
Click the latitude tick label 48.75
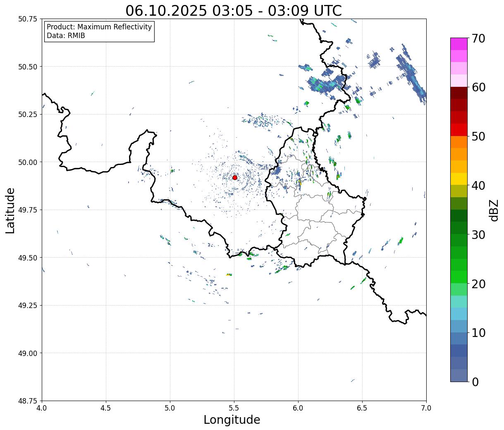coord(27,401)
